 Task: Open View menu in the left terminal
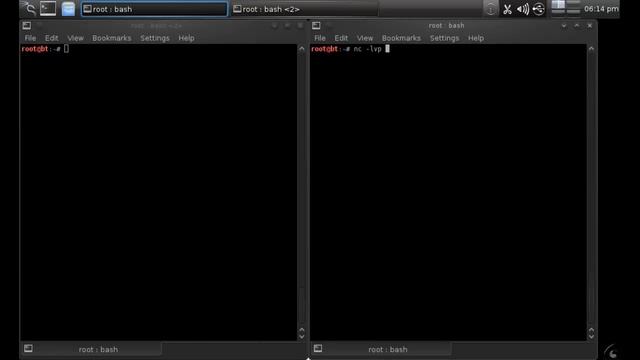(75, 38)
